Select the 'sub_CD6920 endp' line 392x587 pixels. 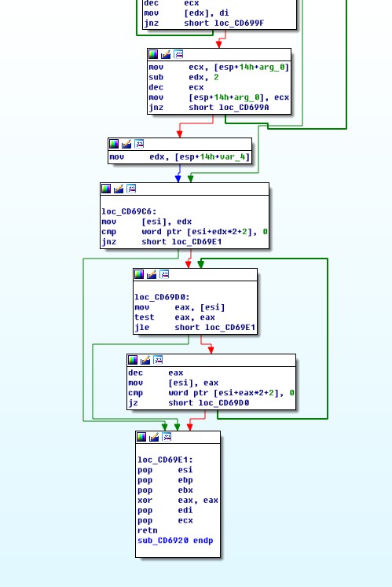pos(175,541)
